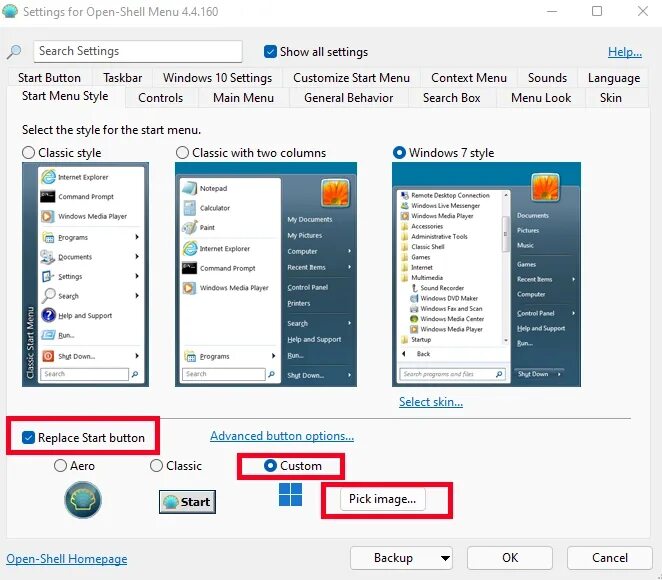Click the Classic Start button preview image
The image size is (662, 580).
click(x=187, y=501)
